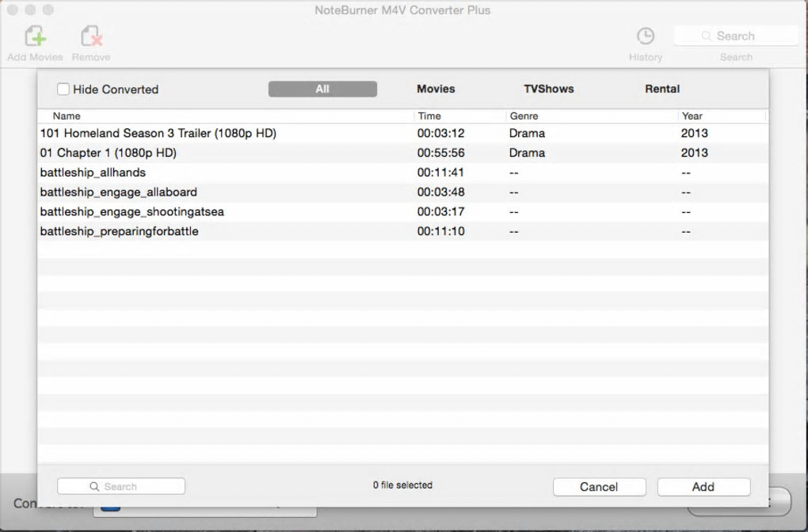Click the Drama genre of Homeland Trailer
Screen dimensions: 808x532
pos(527,133)
